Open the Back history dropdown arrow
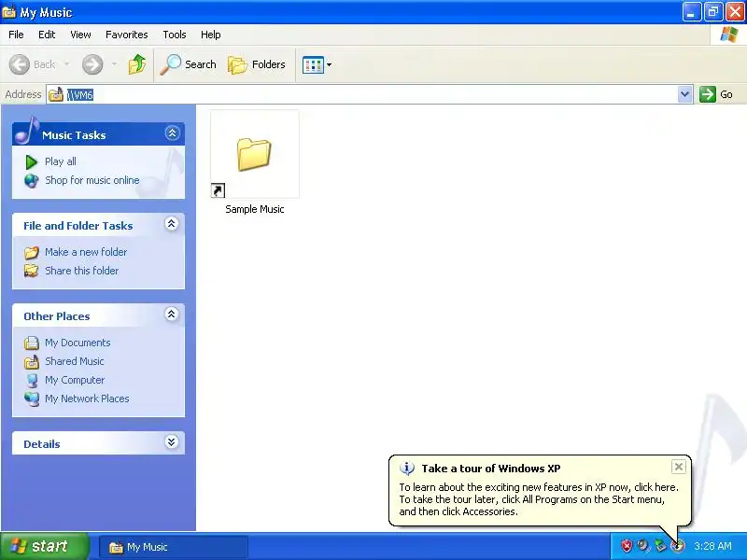The image size is (747, 560). [66, 63]
